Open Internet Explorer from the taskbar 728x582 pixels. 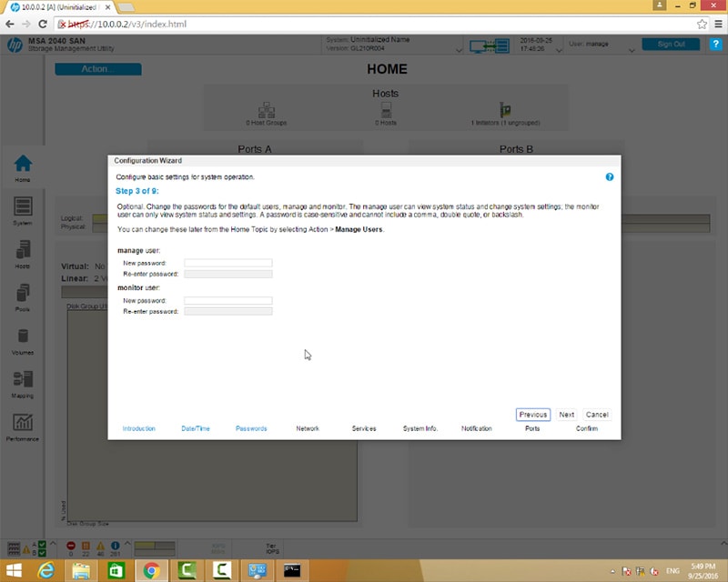[46, 570]
